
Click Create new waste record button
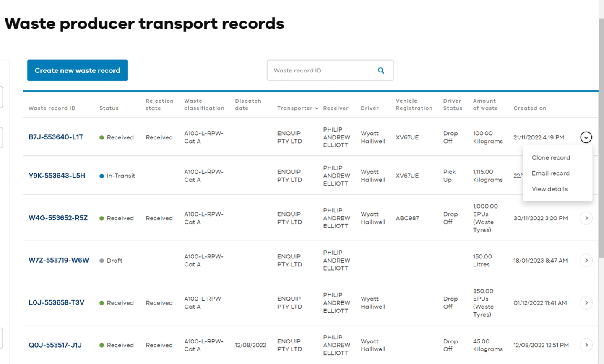(78, 70)
